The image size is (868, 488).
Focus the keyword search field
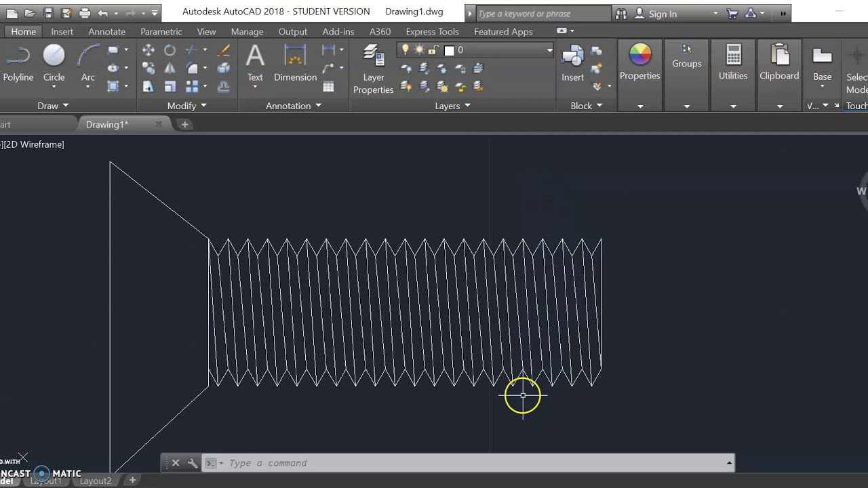coord(544,14)
